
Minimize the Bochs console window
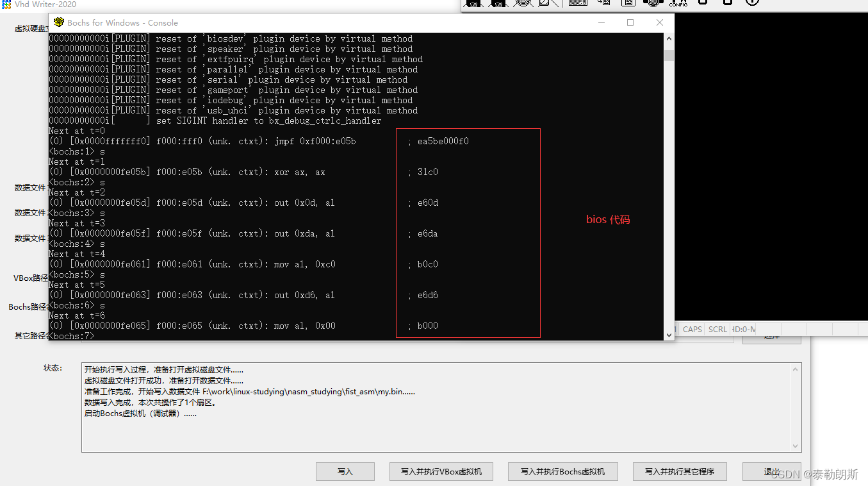601,22
